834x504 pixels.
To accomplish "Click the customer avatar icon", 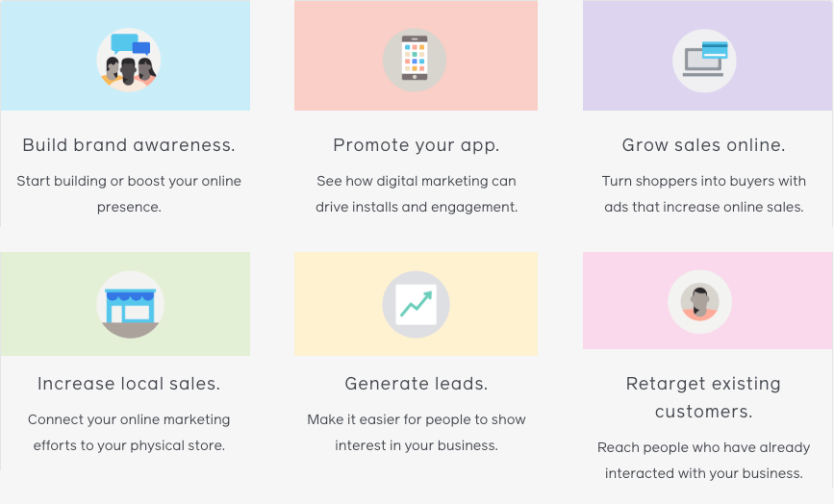I will [x=700, y=302].
